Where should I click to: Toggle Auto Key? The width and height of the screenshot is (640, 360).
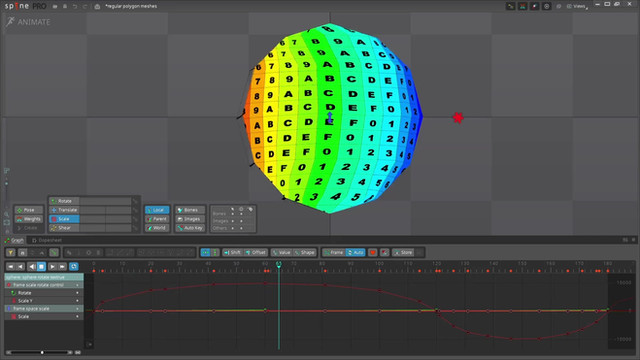tap(190, 228)
